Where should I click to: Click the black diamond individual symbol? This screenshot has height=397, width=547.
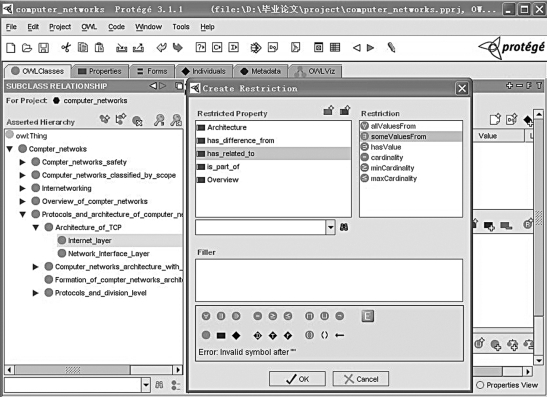click(x=236, y=335)
